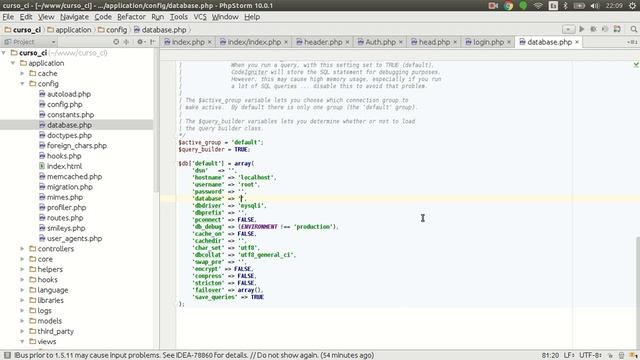Viewport: 640px width, 360px height.
Task: Switch to the Auth.php tab
Action: coord(380,42)
